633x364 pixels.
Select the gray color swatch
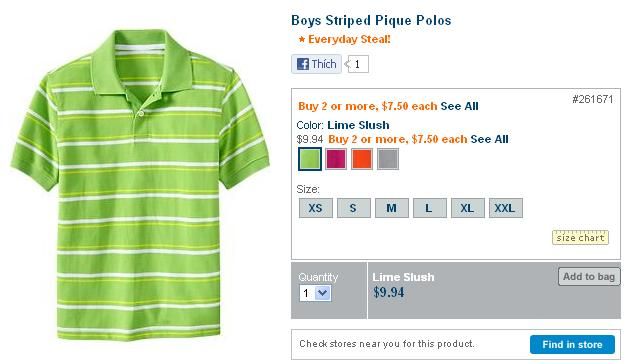(388, 159)
